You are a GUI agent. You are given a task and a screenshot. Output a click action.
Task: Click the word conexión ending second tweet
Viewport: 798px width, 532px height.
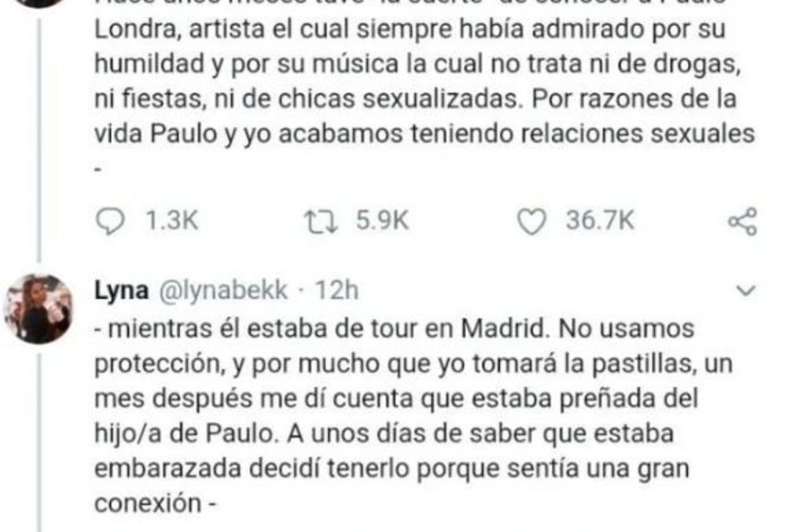tap(148, 504)
